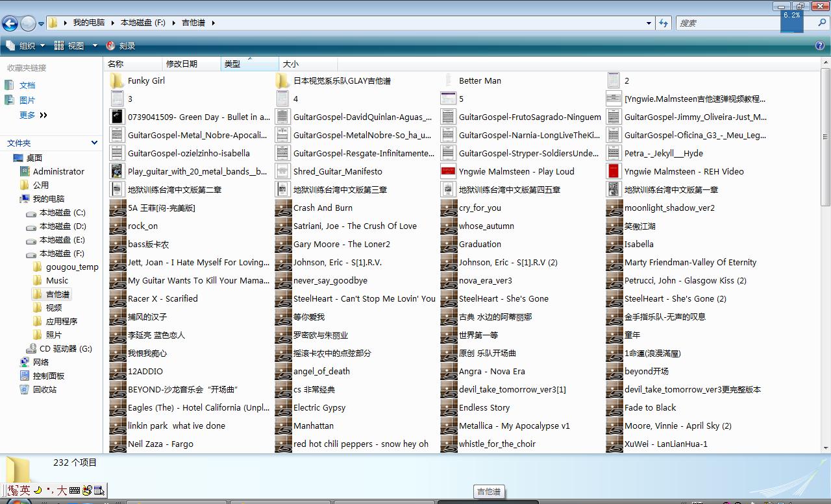Open the address bar history dropdown
Screen dimensions: 831x504
coord(649,23)
